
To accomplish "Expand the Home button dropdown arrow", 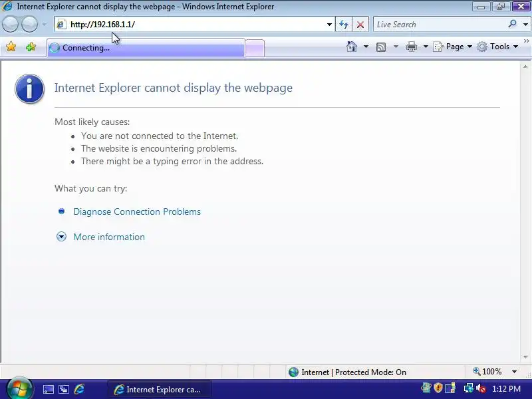I will point(366,47).
